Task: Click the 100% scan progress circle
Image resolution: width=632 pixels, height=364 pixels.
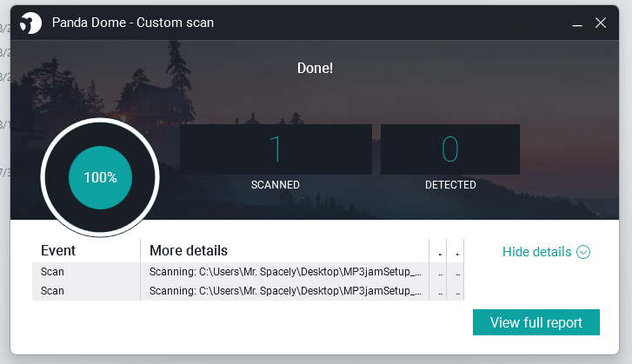Action: (x=100, y=177)
